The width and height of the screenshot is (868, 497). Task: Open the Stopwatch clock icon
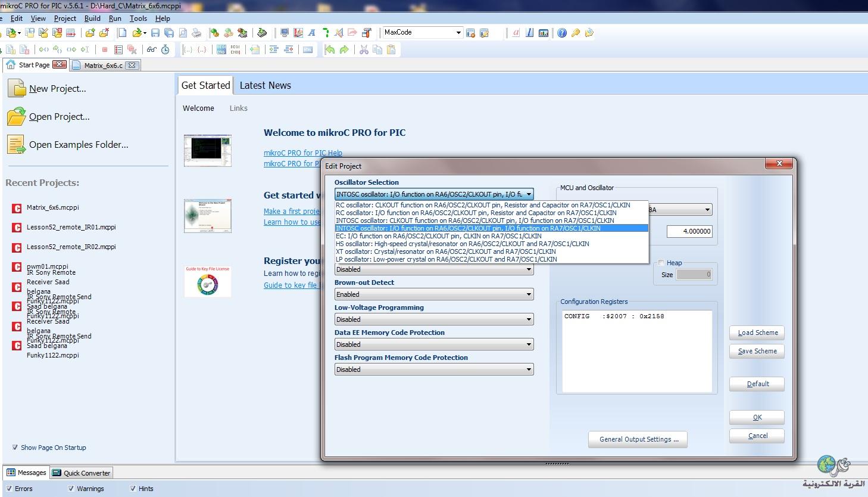(166, 49)
